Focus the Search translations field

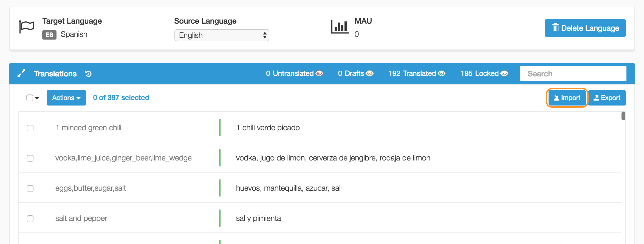[x=573, y=74]
